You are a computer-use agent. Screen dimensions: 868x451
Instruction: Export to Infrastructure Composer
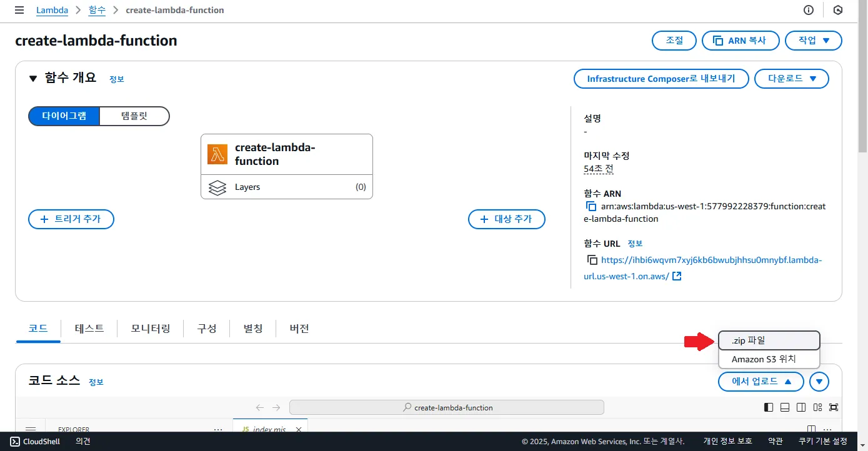661,79
